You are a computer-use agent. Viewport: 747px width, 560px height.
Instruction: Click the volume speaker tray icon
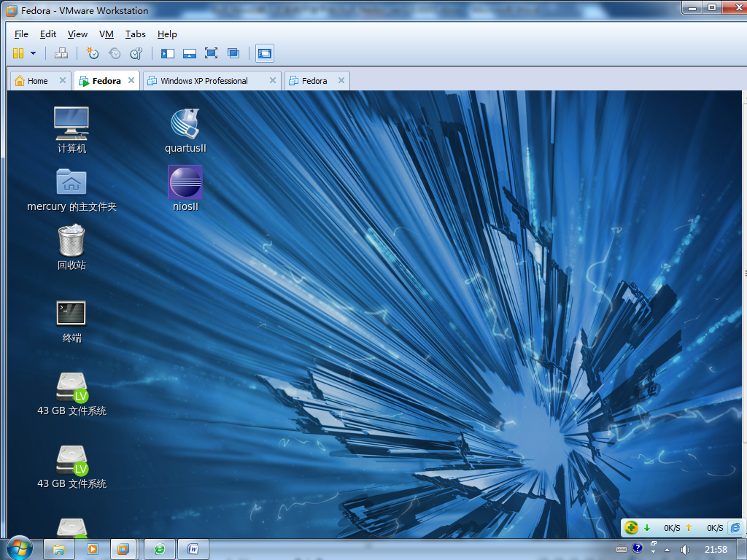click(685, 550)
